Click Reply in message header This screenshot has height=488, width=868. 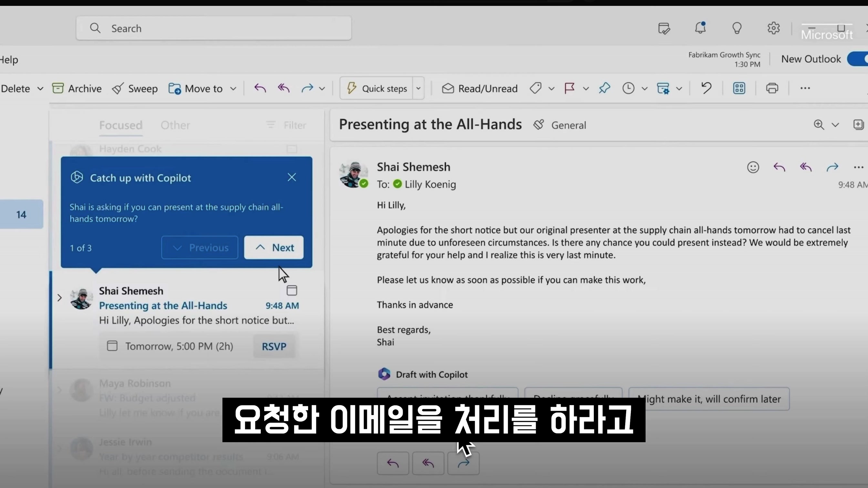[x=780, y=167]
